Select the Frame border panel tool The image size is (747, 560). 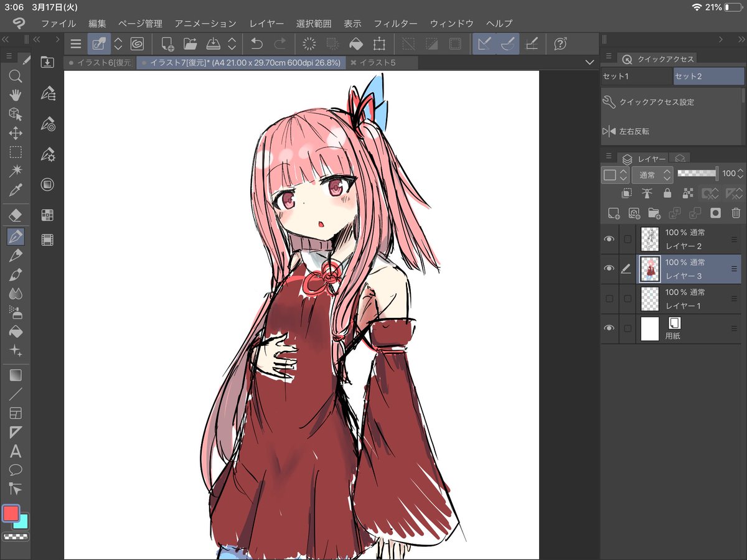point(16,413)
